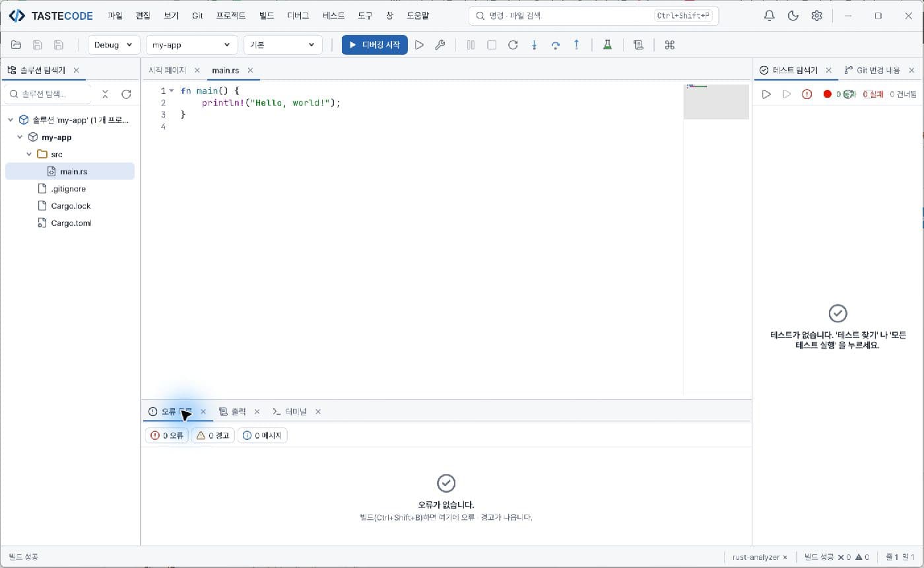This screenshot has height=568, width=924.
Task: Toggle dark mode with moon icon
Action: click(x=793, y=16)
